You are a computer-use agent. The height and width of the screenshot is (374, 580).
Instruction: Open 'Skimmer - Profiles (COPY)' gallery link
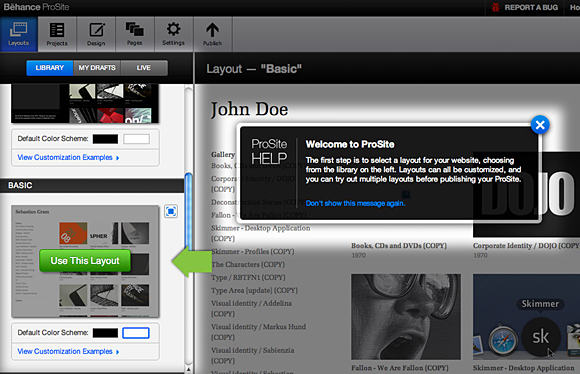coord(253,252)
